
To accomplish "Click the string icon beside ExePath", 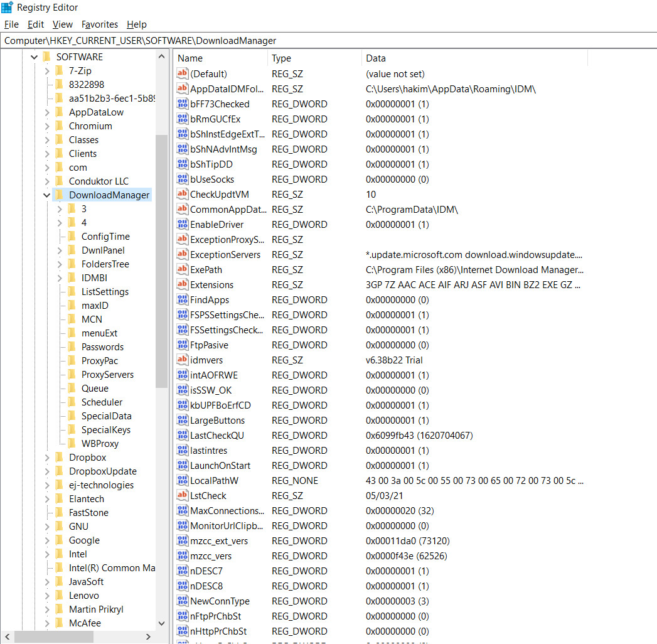I will [182, 270].
